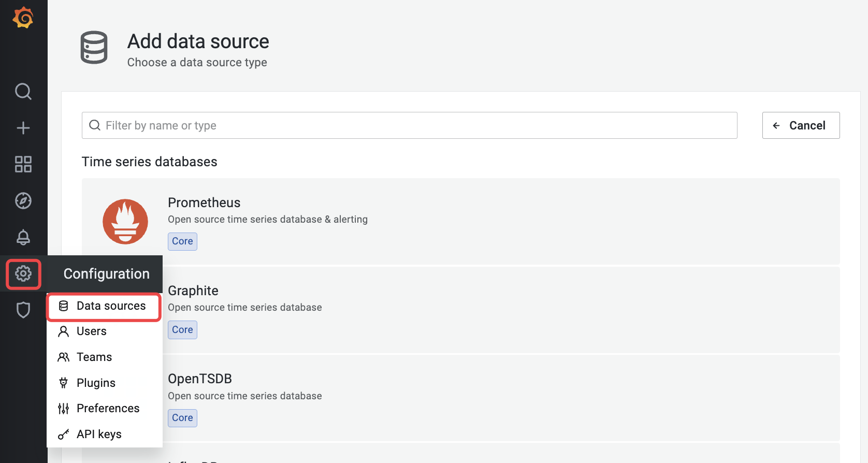The height and width of the screenshot is (463, 868).
Task: Select Data sources from Configuration menu
Action: 110,306
